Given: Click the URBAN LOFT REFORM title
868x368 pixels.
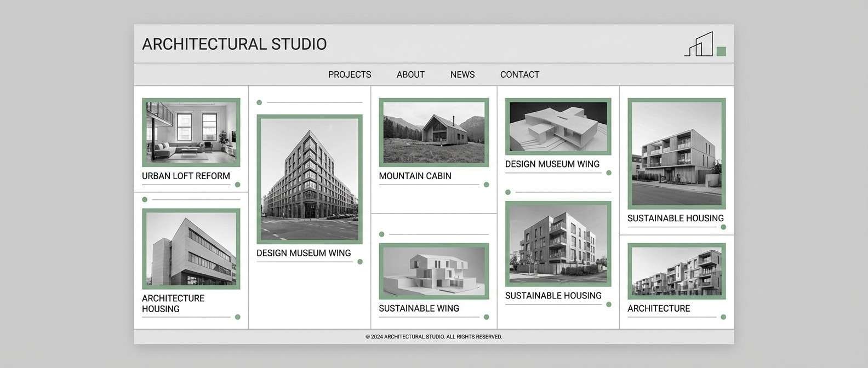Looking at the screenshot, I should [186, 176].
